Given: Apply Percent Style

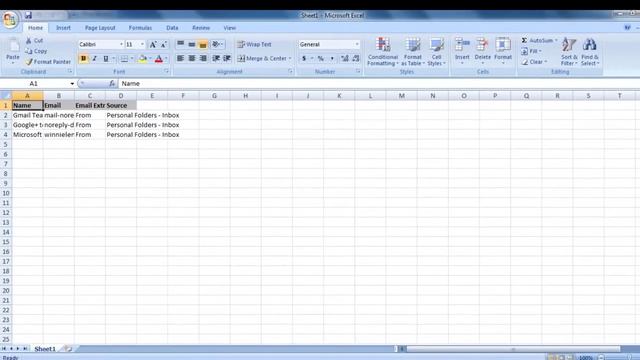Looking at the screenshot, I should (x=321, y=59).
